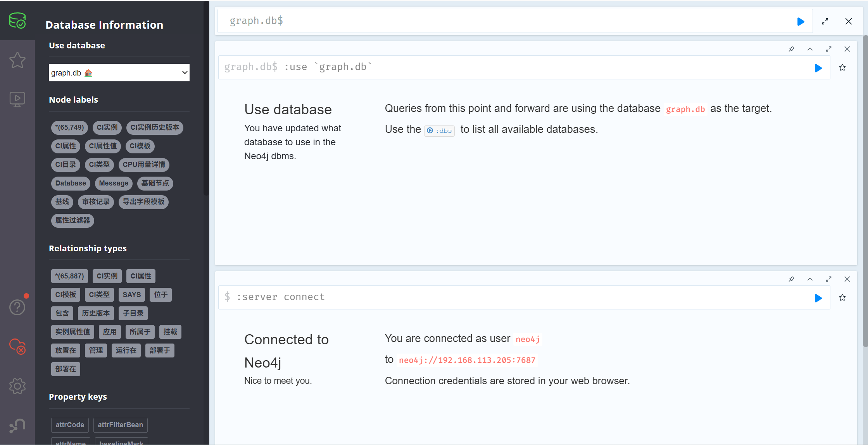Select 所属于 relationship type
This screenshot has height=445, width=868.
point(140,332)
